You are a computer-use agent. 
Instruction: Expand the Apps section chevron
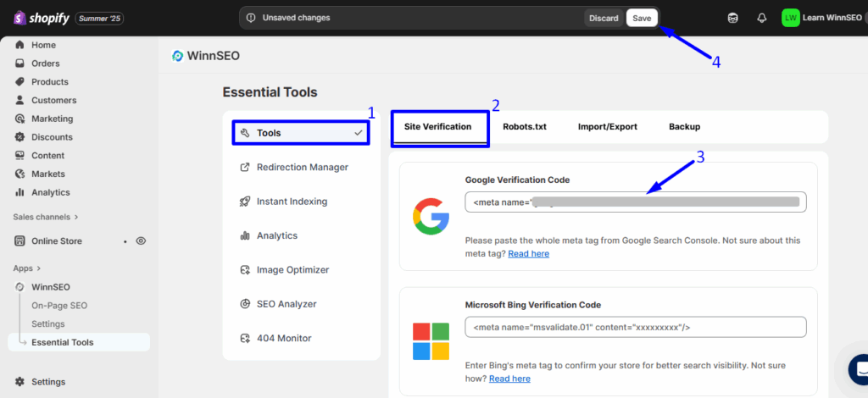(39, 268)
